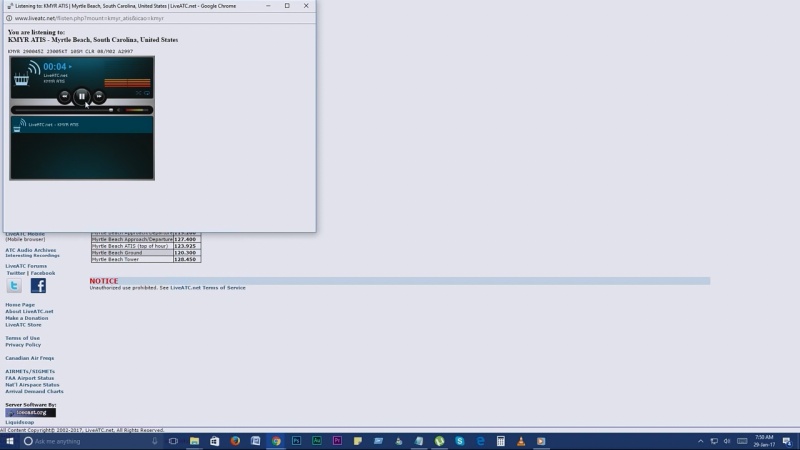Pause the KMYR ATIS audio stream
Viewport: 800px width, 450px height.
pyautogui.click(x=82, y=96)
